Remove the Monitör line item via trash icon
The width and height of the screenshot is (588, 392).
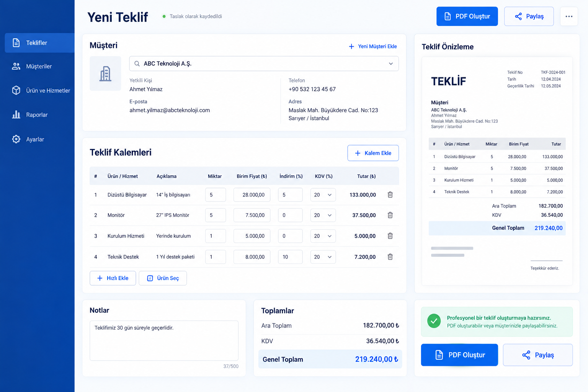click(390, 215)
